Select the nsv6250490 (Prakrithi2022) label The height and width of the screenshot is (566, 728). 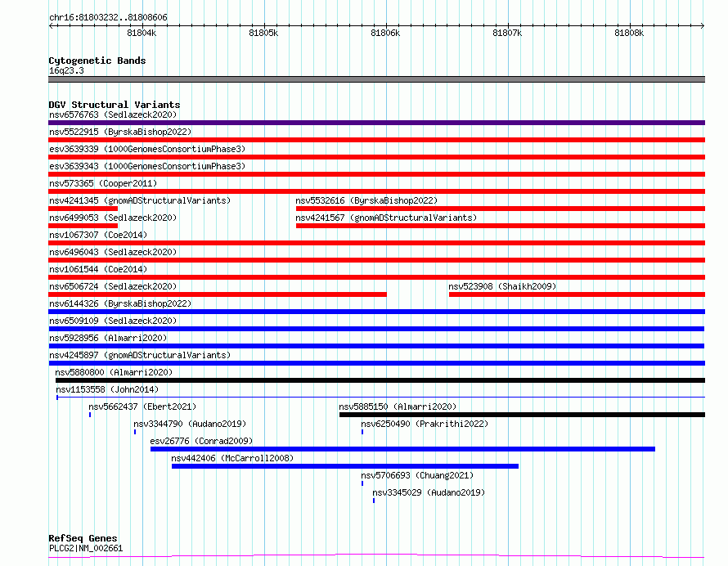tap(425, 424)
